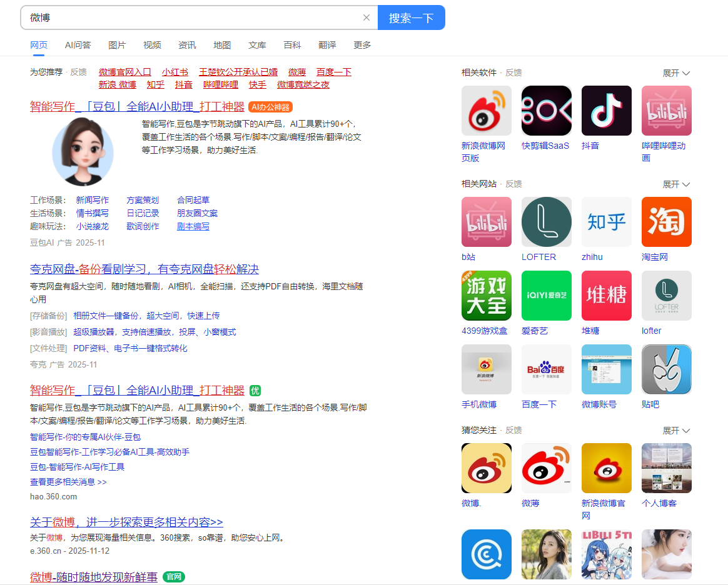Open the first 智能写作 豆包 ad title
728x585 pixels.
(137, 107)
